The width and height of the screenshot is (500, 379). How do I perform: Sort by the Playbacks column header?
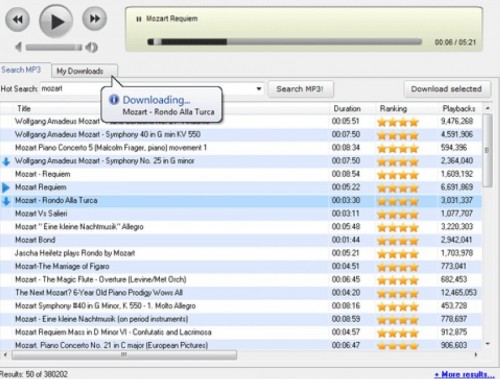tap(459, 108)
